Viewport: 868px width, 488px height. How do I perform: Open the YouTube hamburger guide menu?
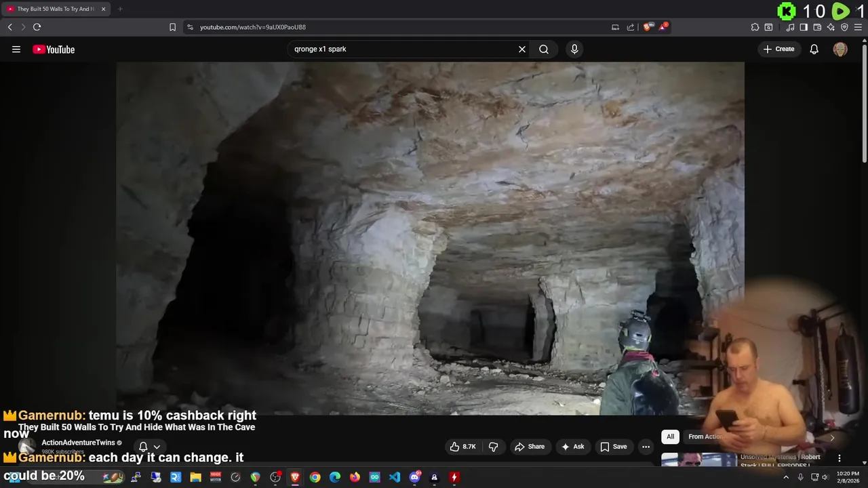[x=16, y=49]
